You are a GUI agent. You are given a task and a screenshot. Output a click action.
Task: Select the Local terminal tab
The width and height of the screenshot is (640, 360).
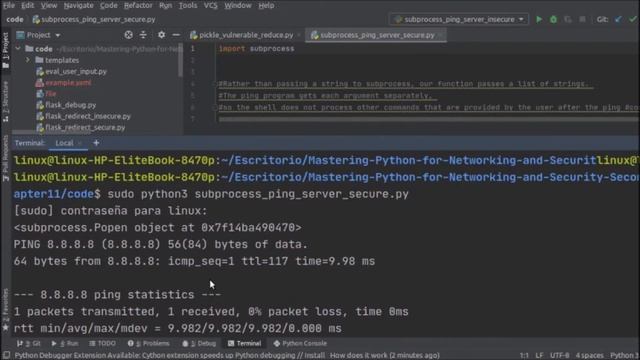(x=64, y=143)
